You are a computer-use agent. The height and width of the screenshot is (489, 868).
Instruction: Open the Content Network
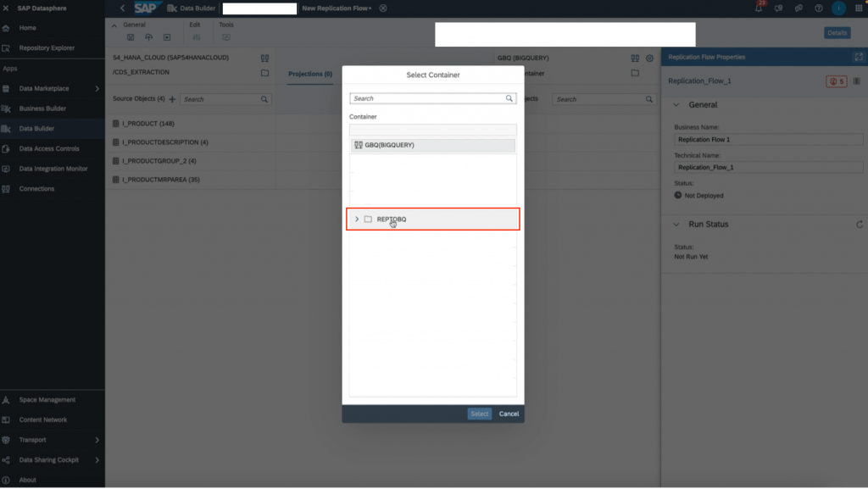[x=42, y=420]
